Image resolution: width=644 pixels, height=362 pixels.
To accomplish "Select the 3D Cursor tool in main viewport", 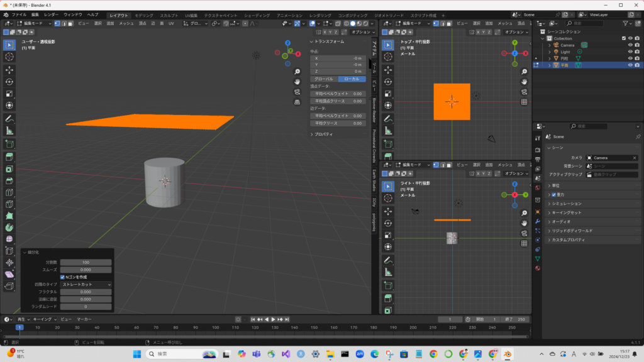I will point(9,57).
